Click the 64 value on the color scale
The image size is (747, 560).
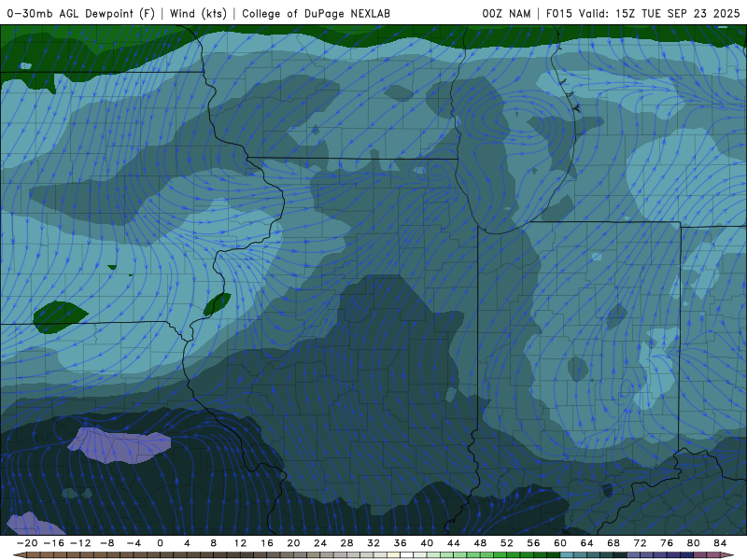tap(587, 543)
